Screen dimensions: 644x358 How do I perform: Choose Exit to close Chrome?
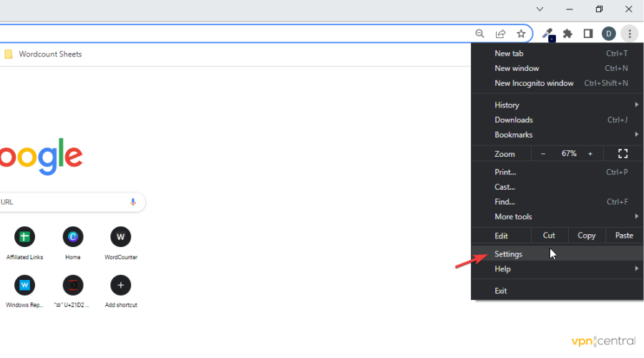click(x=557, y=291)
